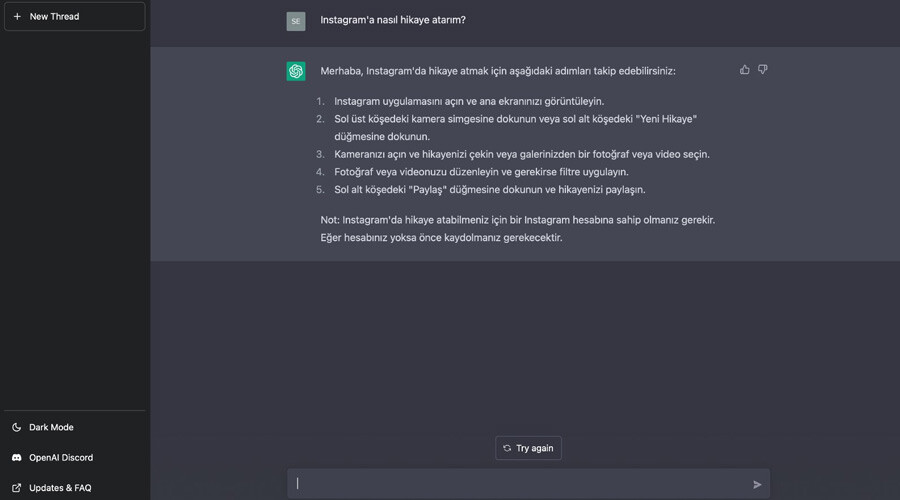
Task: Dislike the response with thumbs down
Action: click(x=762, y=70)
